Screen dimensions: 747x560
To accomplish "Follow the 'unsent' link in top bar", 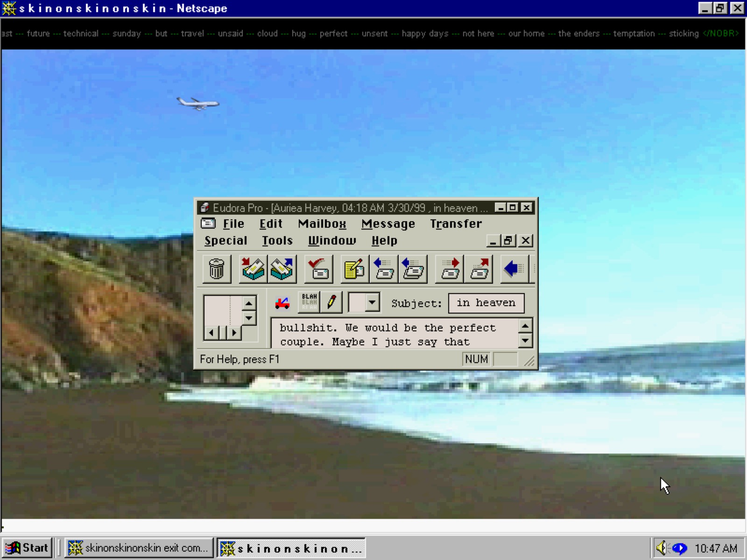I will click(374, 34).
